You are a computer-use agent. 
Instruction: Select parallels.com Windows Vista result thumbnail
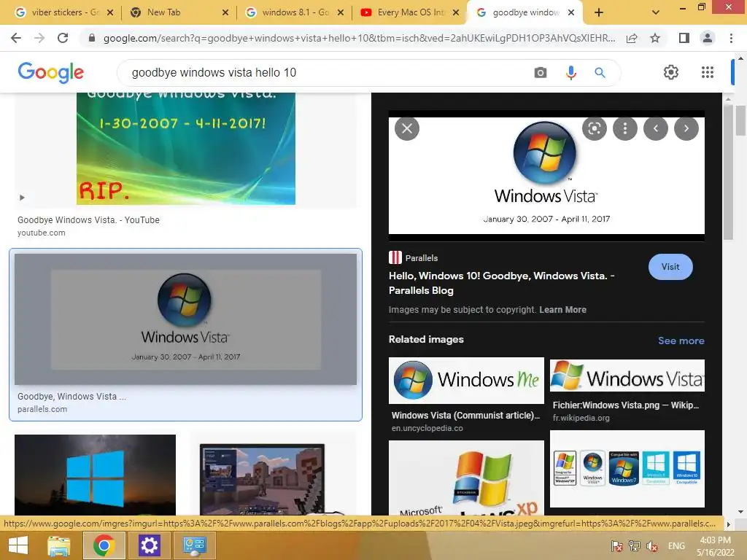coord(185,319)
